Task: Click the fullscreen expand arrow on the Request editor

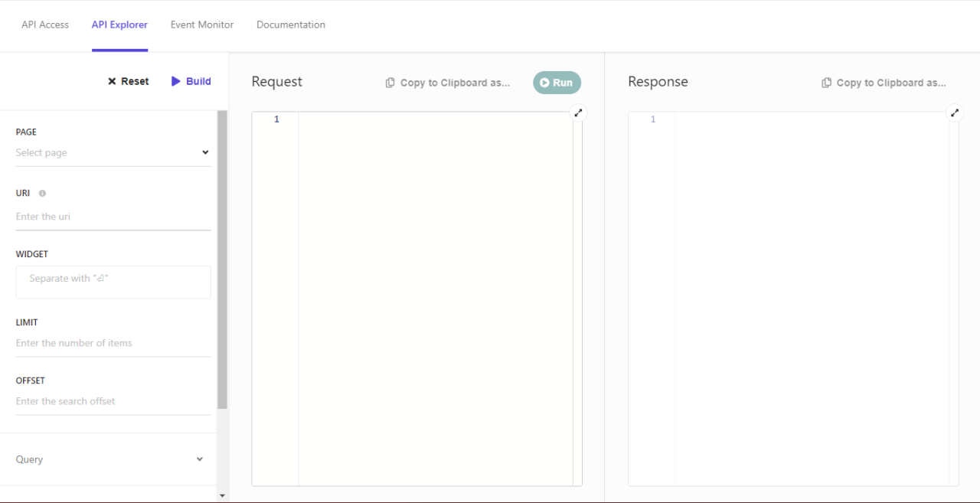Action: click(x=578, y=113)
